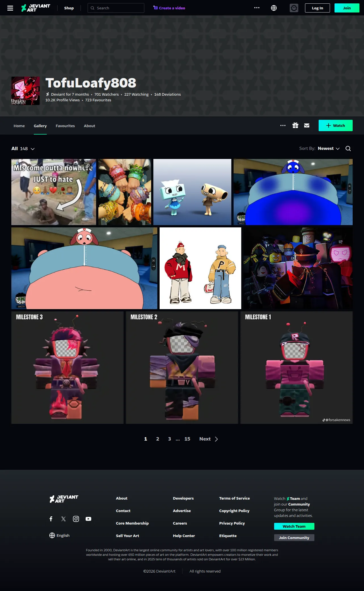Open the Etiquette footer link

228,536
